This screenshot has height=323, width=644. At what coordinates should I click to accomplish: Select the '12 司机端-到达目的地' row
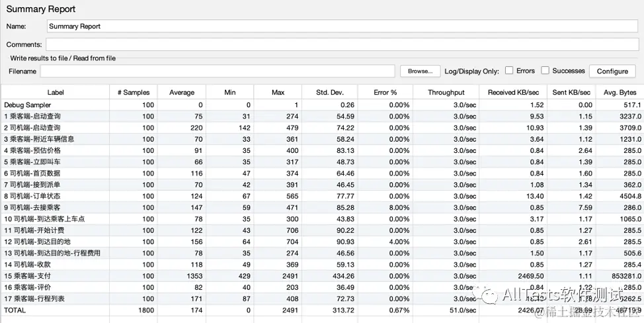tap(322, 242)
